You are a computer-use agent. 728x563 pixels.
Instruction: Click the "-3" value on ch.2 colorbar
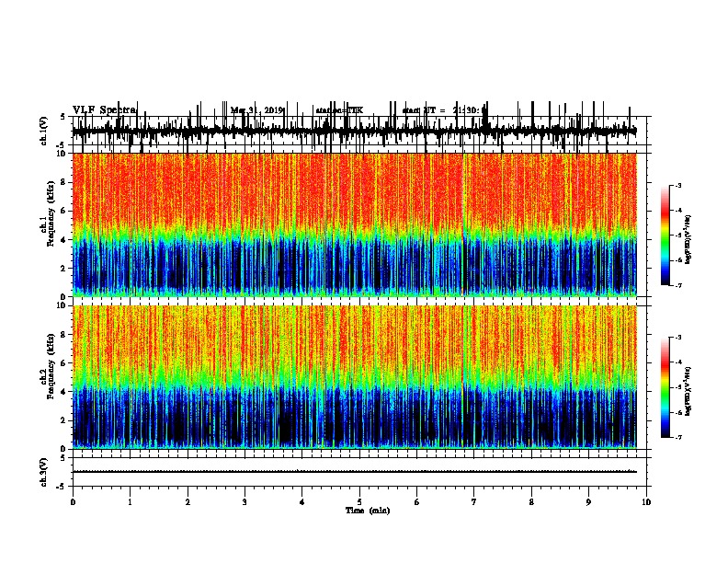[x=677, y=338]
